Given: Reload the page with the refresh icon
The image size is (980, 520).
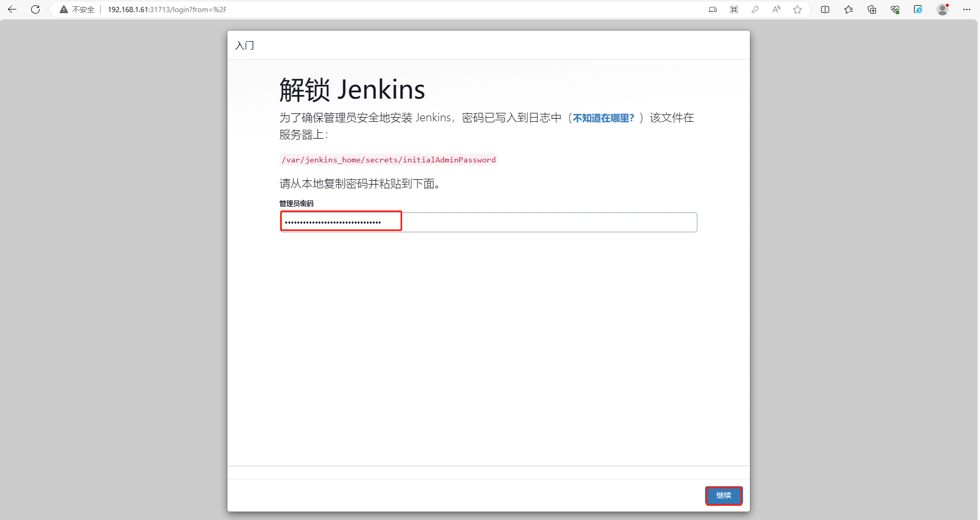Looking at the screenshot, I should tap(35, 9).
